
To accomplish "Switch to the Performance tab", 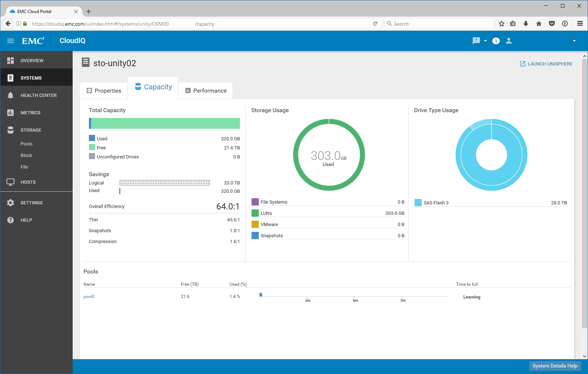I will (206, 91).
